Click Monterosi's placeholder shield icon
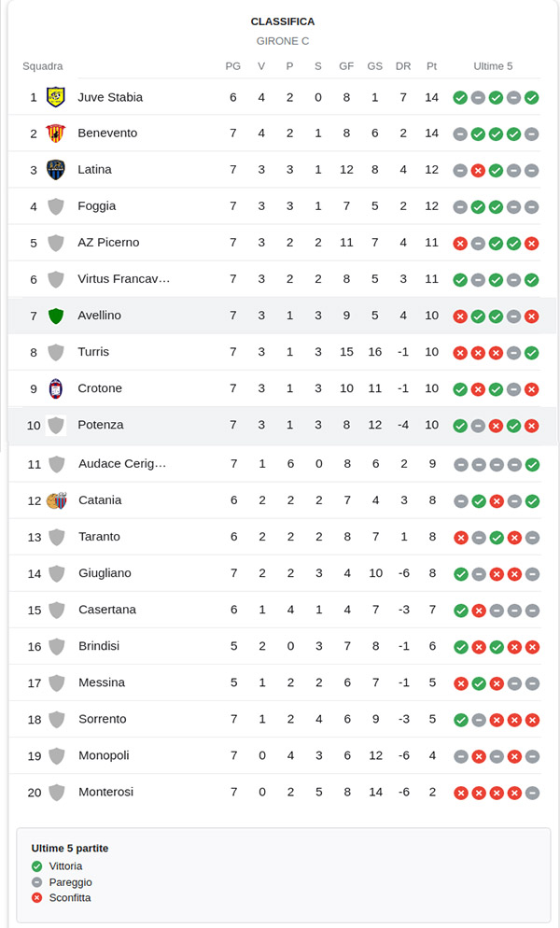Viewport: 560px width, 928px height. (56, 793)
